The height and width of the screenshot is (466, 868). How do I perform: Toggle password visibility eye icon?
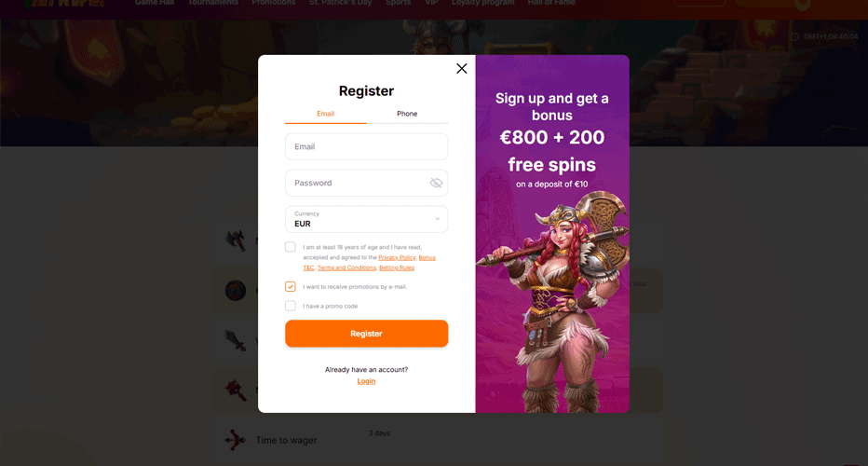click(x=436, y=183)
